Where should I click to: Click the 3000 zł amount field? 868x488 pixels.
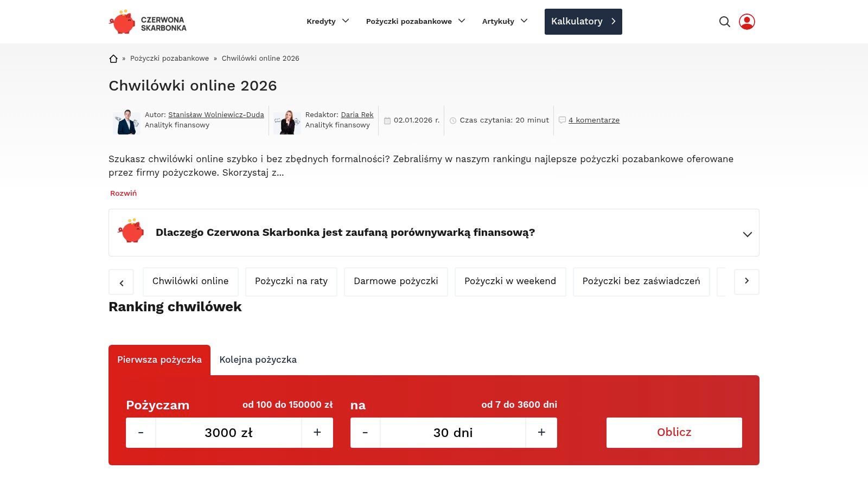[228, 433]
